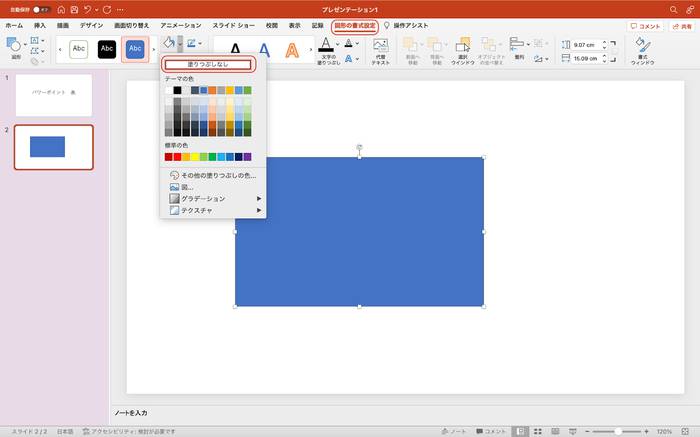Click the text effects blue A icon
The width and height of the screenshot is (700, 437).
(x=349, y=58)
